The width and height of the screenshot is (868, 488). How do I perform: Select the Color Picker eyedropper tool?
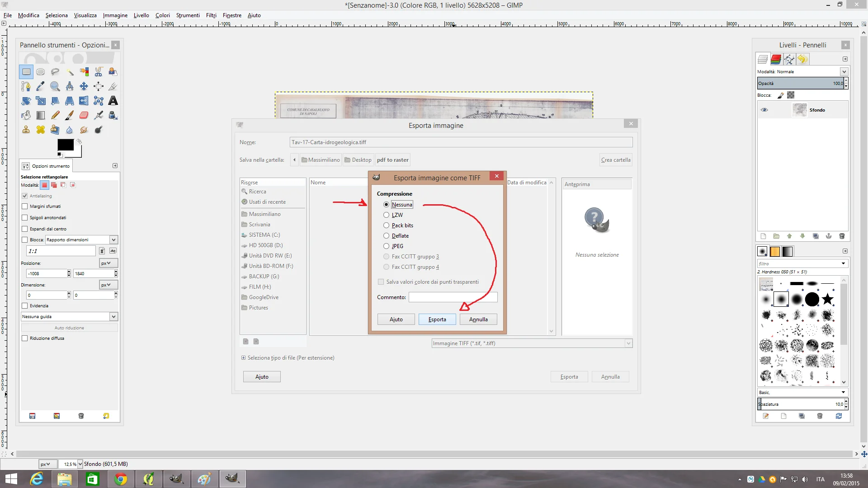[x=41, y=86]
